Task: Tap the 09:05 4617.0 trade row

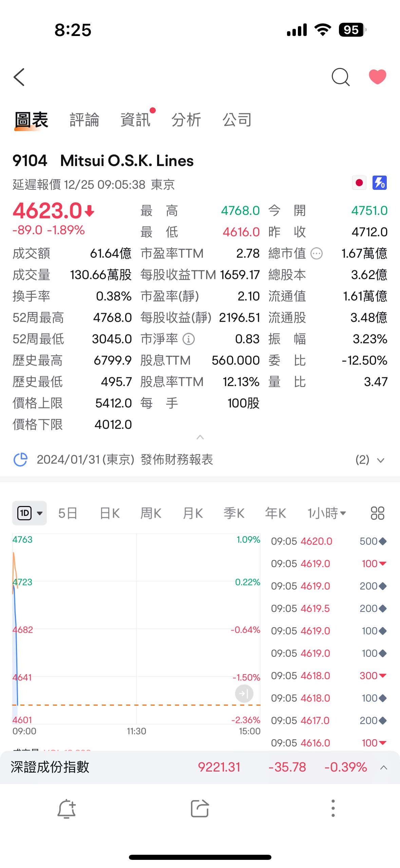Action: (x=329, y=721)
